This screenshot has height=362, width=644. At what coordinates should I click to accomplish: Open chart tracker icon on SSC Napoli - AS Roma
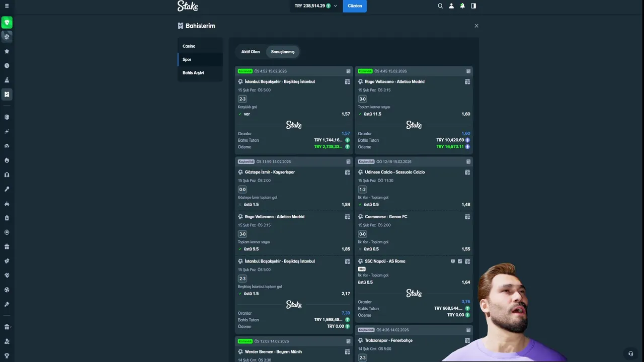click(460, 261)
